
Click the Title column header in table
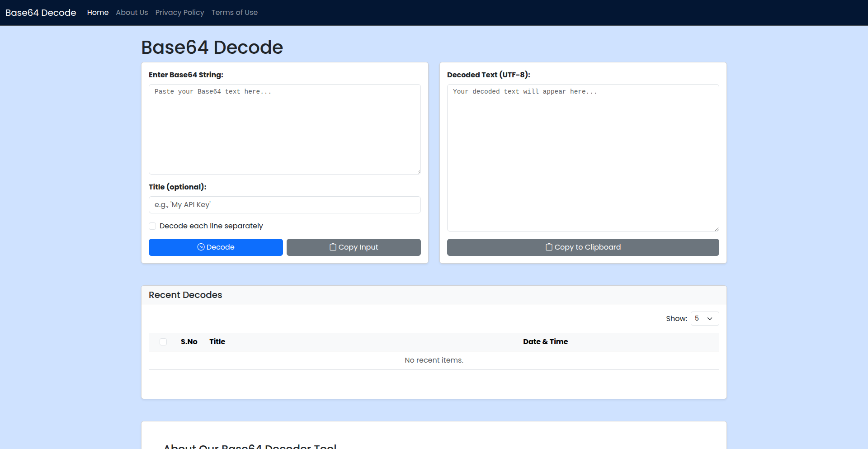click(x=217, y=342)
